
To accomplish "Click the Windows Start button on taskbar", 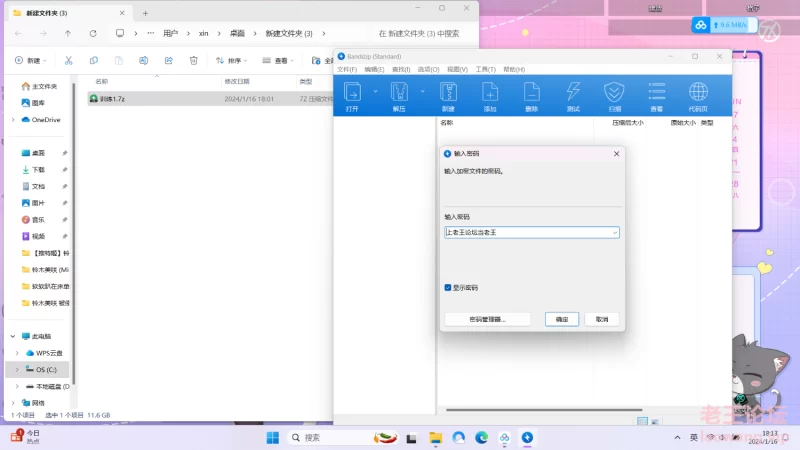I will click(x=272, y=438).
